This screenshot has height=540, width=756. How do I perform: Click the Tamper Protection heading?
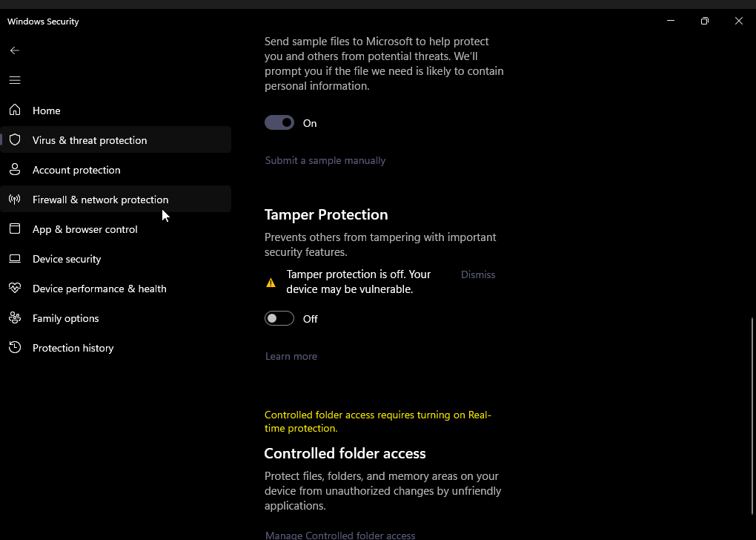[x=326, y=215]
